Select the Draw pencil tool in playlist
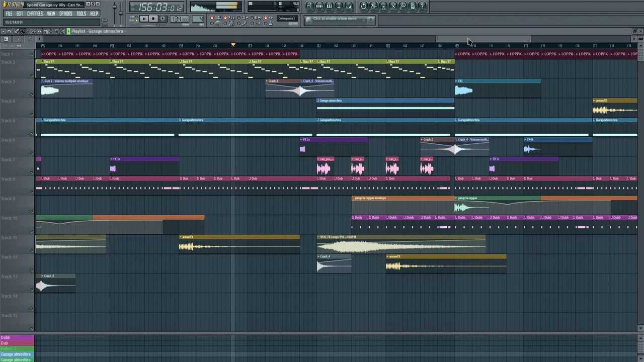Image resolution: width=644 pixels, height=362 pixels. pos(17,31)
